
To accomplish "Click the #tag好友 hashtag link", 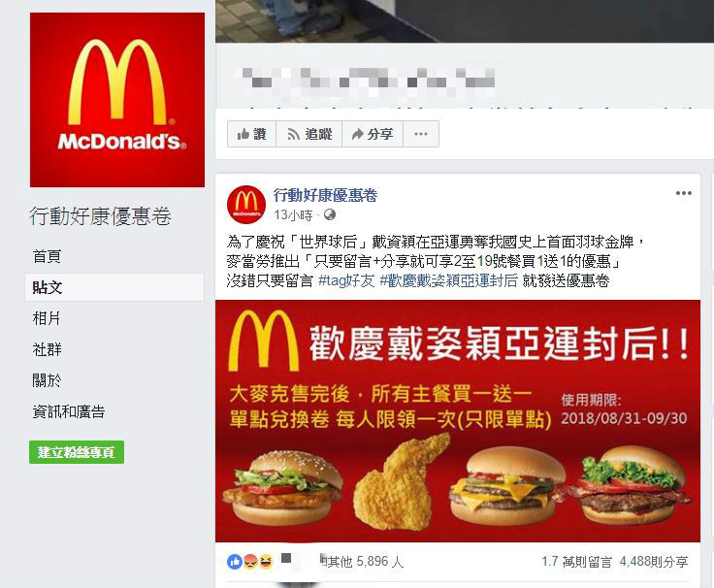I will pyautogui.click(x=346, y=280).
